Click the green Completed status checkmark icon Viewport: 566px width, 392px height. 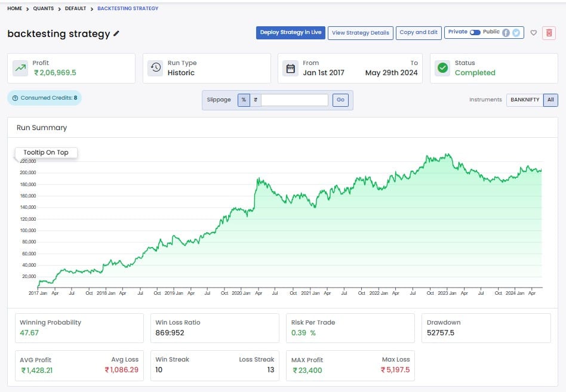point(442,67)
